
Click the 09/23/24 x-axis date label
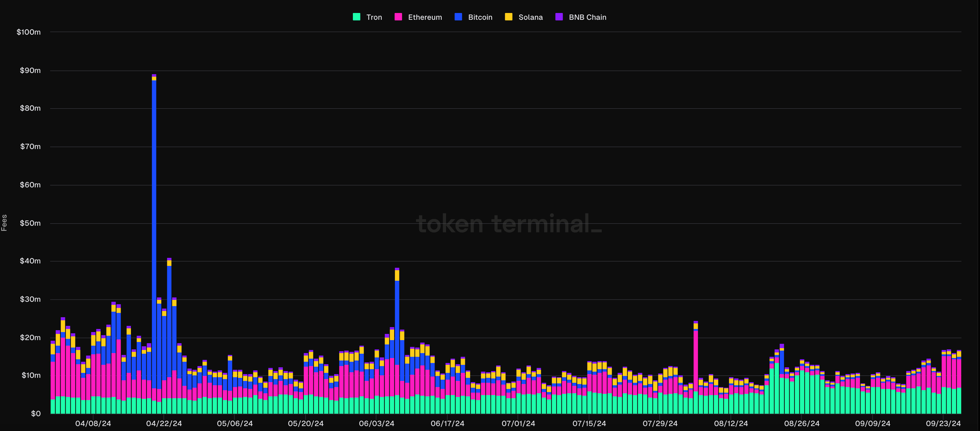943,423
